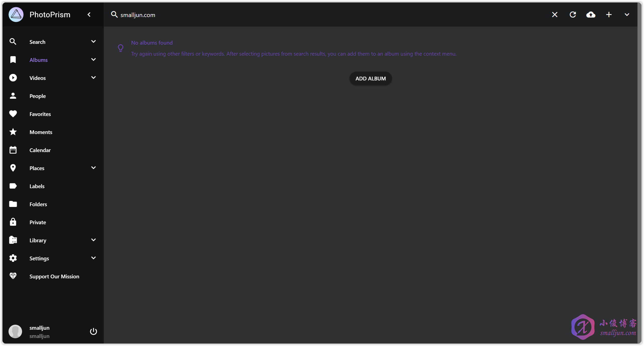Viewport: 644px width, 346px height.
Task: Navigate to Labels
Action: point(37,186)
